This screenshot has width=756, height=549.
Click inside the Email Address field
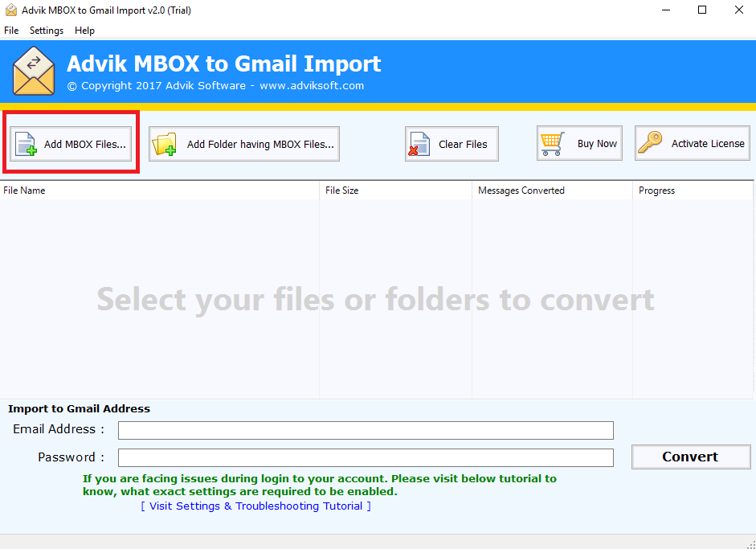365,429
